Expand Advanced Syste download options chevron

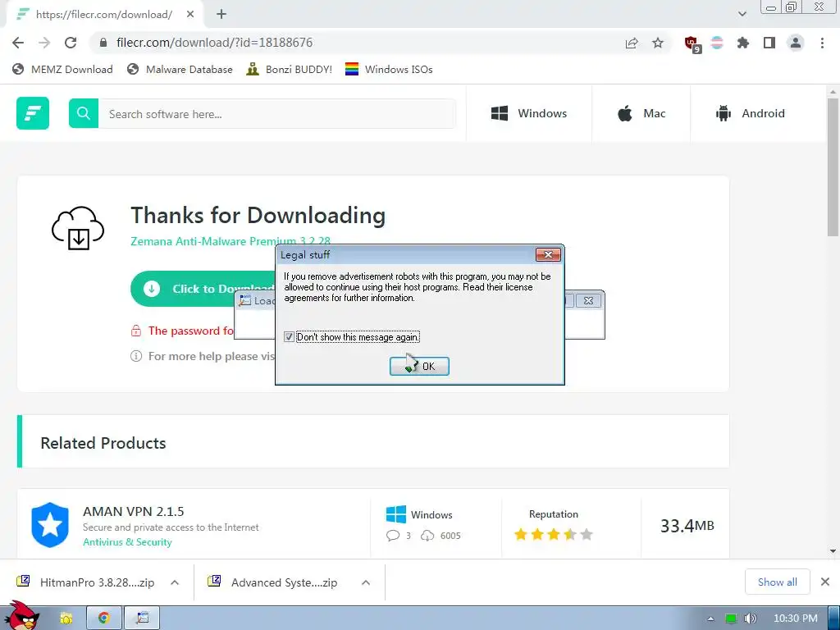366,582
